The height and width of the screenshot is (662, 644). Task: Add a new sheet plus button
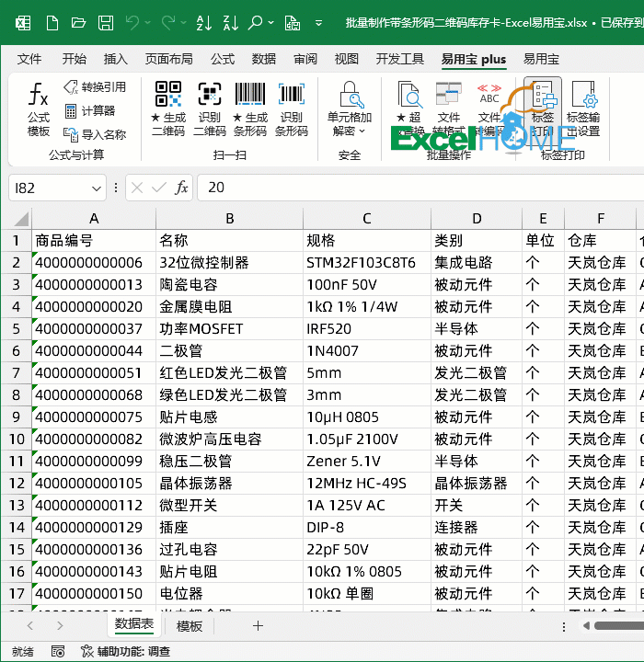pyautogui.click(x=258, y=626)
